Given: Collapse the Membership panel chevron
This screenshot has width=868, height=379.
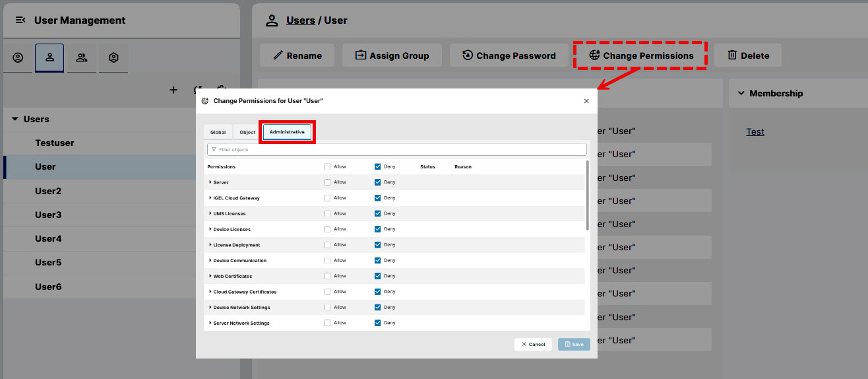Looking at the screenshot, I should (741, 94).
